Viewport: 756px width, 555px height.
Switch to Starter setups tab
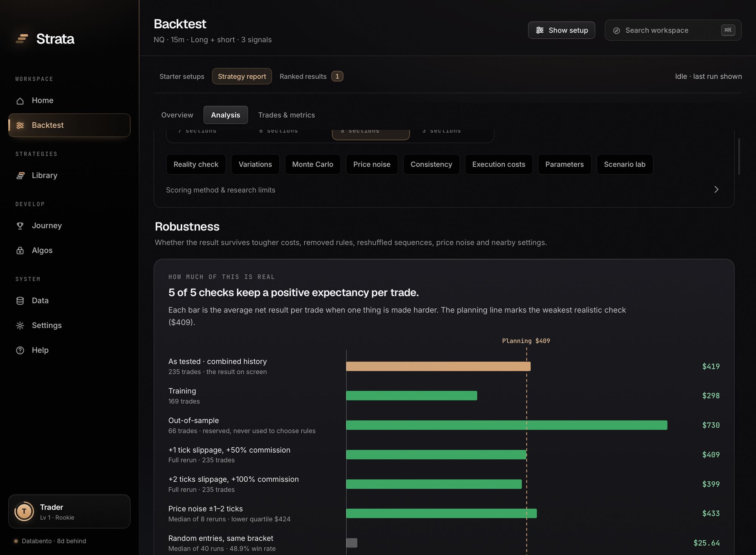point(182,76)
